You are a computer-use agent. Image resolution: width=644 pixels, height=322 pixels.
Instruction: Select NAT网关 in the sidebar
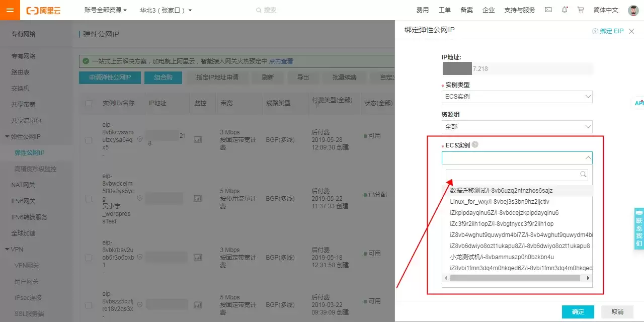[24, 185]
